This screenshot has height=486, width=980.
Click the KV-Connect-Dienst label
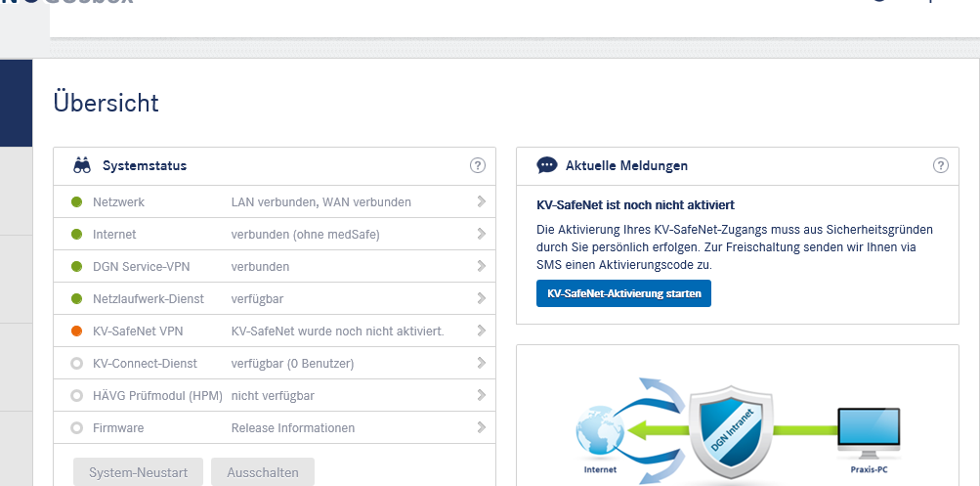click(x=145, y=364)
